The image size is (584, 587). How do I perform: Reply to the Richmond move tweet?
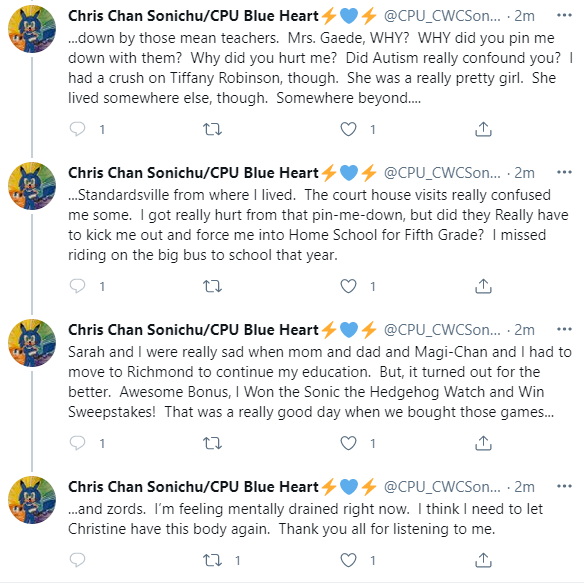click(x=77, y=443)
